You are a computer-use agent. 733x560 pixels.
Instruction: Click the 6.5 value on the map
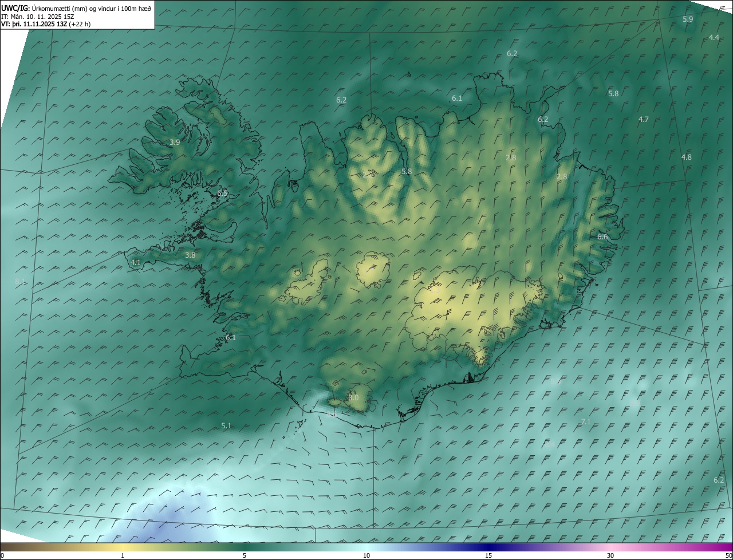click(222, 194)
